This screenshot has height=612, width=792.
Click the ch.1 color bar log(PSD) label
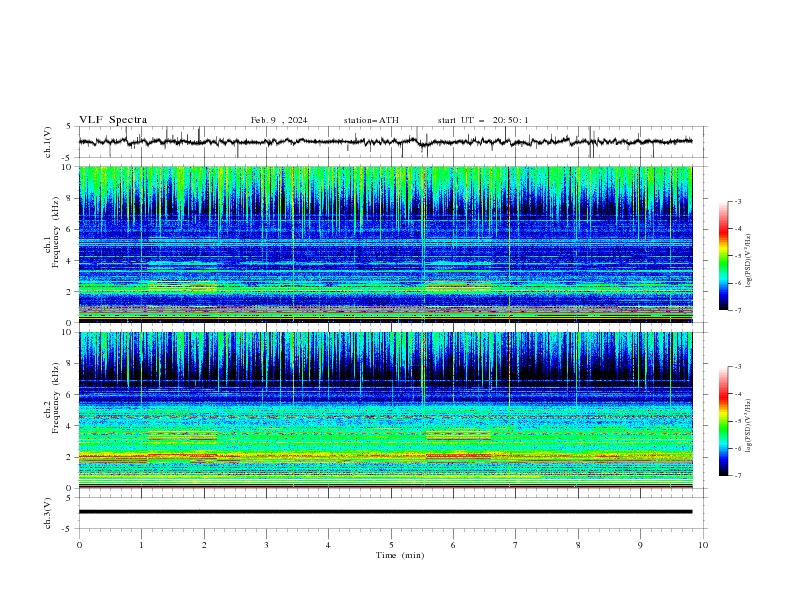748,261
